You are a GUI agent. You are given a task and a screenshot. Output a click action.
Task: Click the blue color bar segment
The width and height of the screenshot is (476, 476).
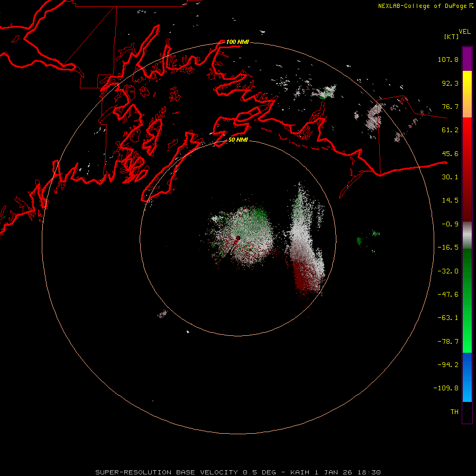[x=467, y=377]
